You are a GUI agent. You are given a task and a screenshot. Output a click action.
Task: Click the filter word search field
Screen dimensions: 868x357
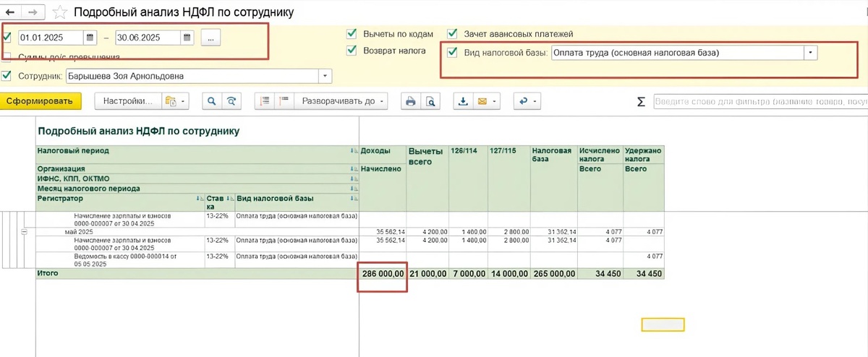[760, 102]
